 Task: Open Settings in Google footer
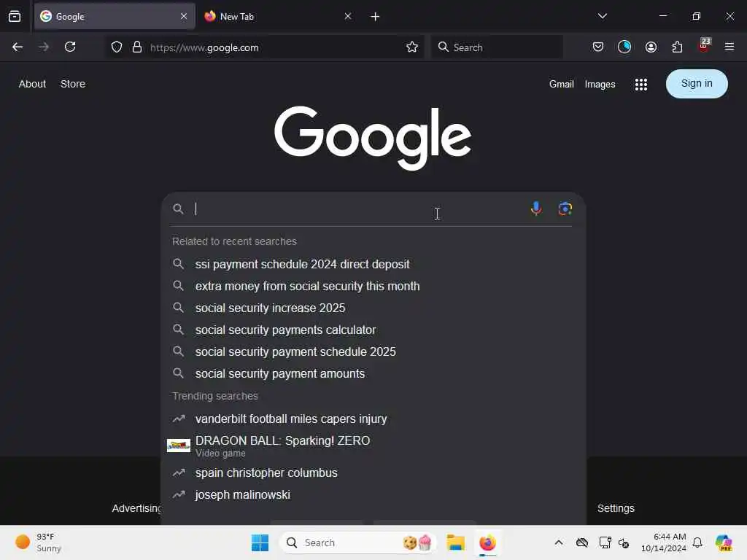(616, 508)
